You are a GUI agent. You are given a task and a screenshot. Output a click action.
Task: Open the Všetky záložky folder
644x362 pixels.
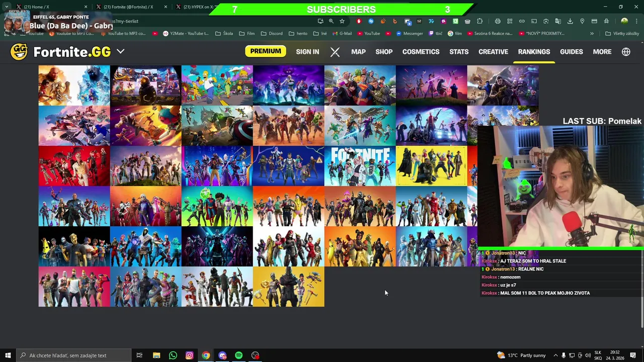tap(622, 34)
